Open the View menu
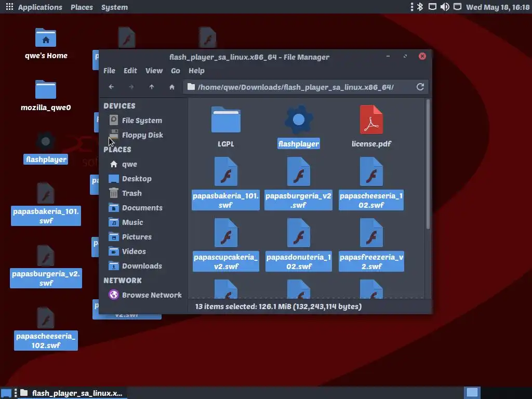532x399 pixels. coord(154,71)
